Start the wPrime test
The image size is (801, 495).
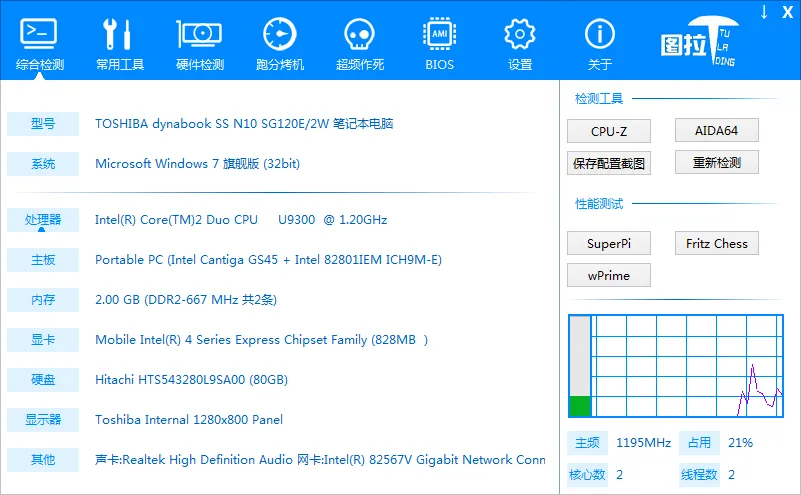coord(608,275)
